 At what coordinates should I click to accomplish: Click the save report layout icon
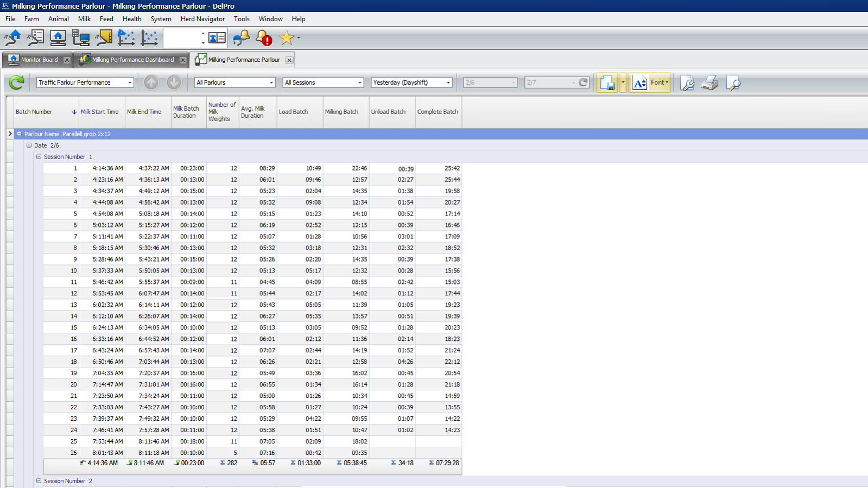point(607,83)
